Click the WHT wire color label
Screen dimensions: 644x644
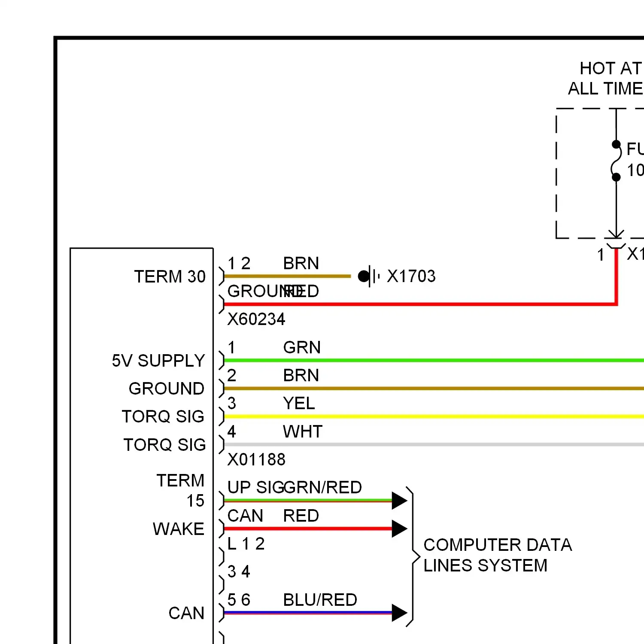(x=303, y=431)
